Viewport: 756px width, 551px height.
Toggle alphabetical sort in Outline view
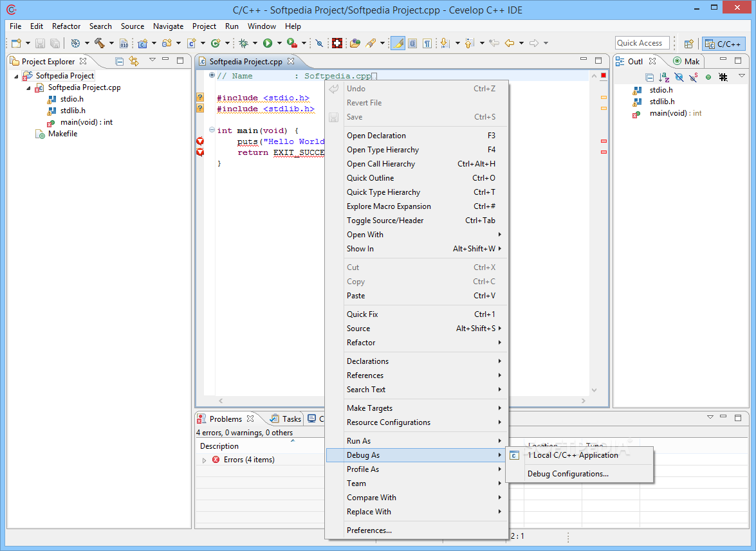pyautogui.click(x=665, y=77)
